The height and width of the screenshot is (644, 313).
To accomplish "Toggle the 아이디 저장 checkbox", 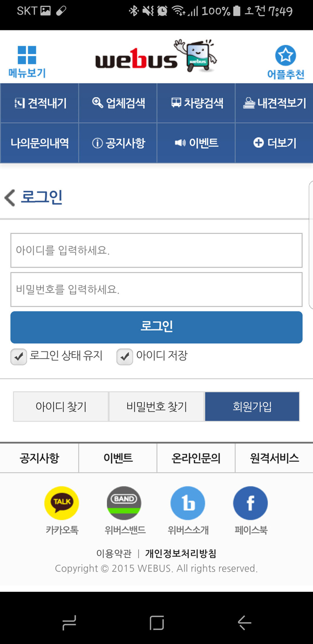I will (125, 357).
